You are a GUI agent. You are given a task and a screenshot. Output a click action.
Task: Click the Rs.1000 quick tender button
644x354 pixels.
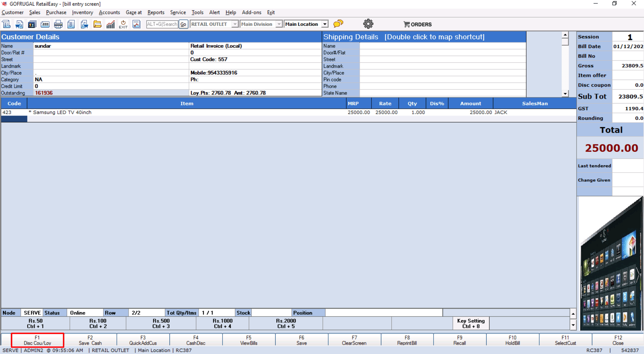pos(222,323)
